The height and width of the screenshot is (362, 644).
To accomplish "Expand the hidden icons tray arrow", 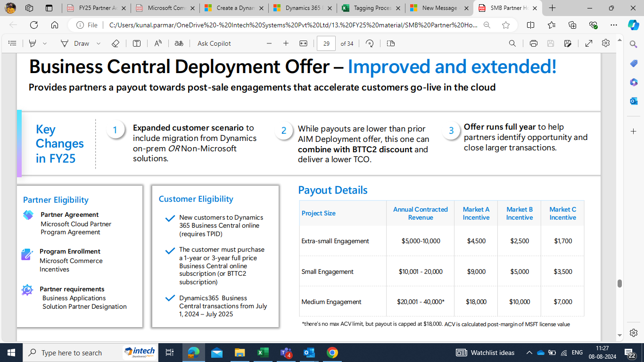I will tap(529, 352).
